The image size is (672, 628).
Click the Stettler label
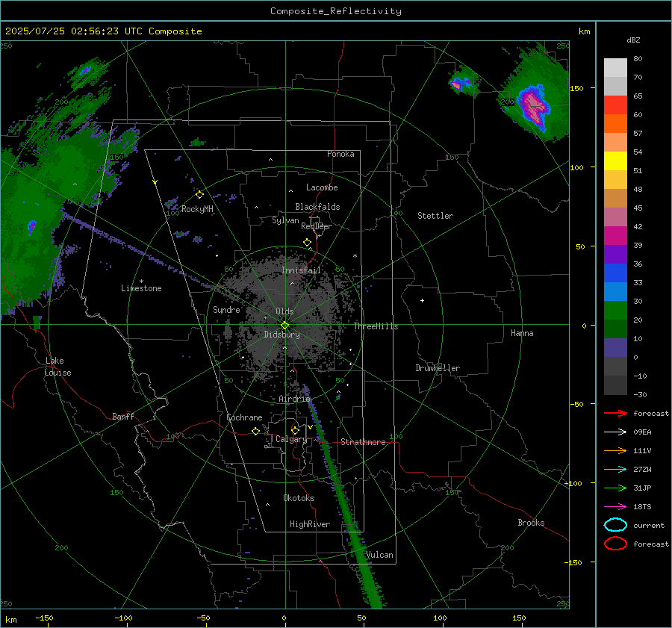435,216
